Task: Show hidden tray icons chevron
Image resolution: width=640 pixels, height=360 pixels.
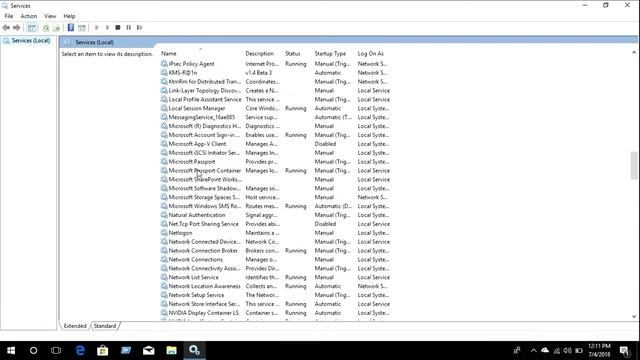Action: 533,351
